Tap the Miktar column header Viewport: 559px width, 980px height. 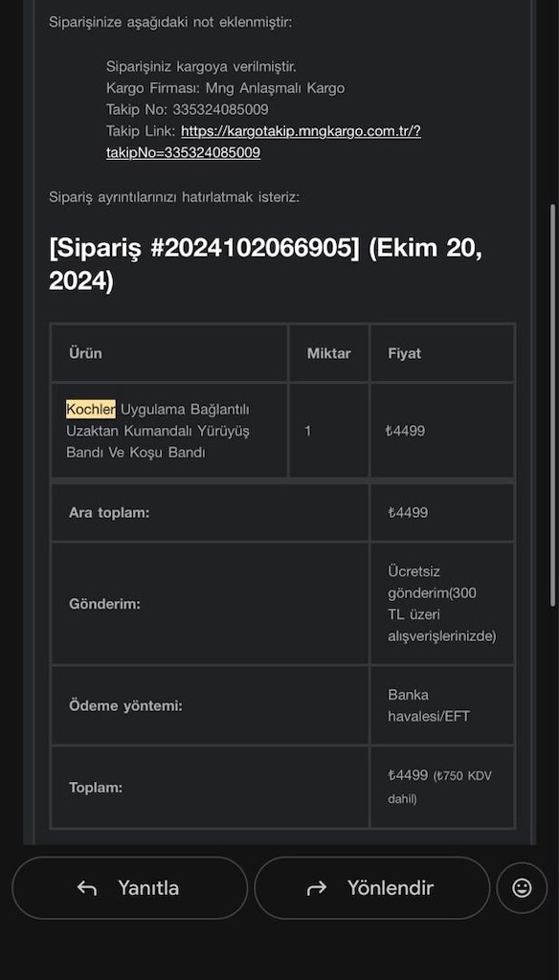(329, 353)
